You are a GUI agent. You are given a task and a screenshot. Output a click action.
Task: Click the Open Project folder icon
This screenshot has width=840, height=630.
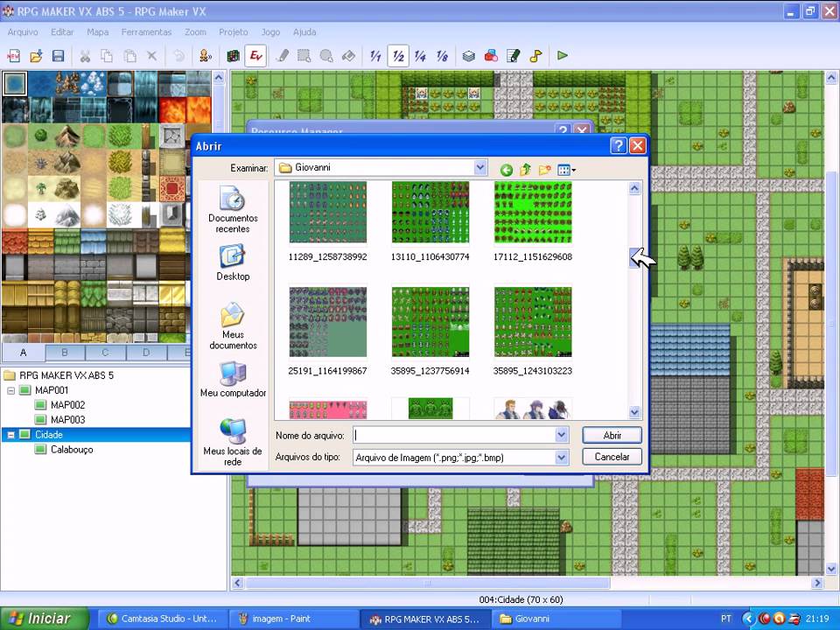click(x=36, y=56)
